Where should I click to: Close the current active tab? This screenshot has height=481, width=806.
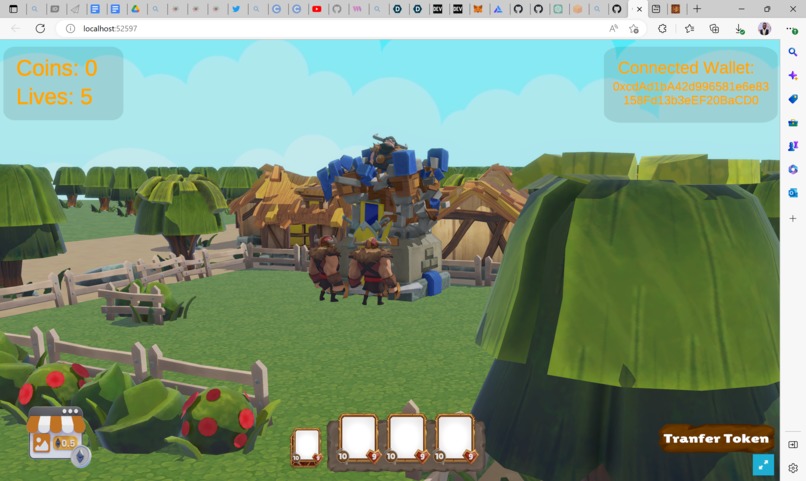[639, 9]
